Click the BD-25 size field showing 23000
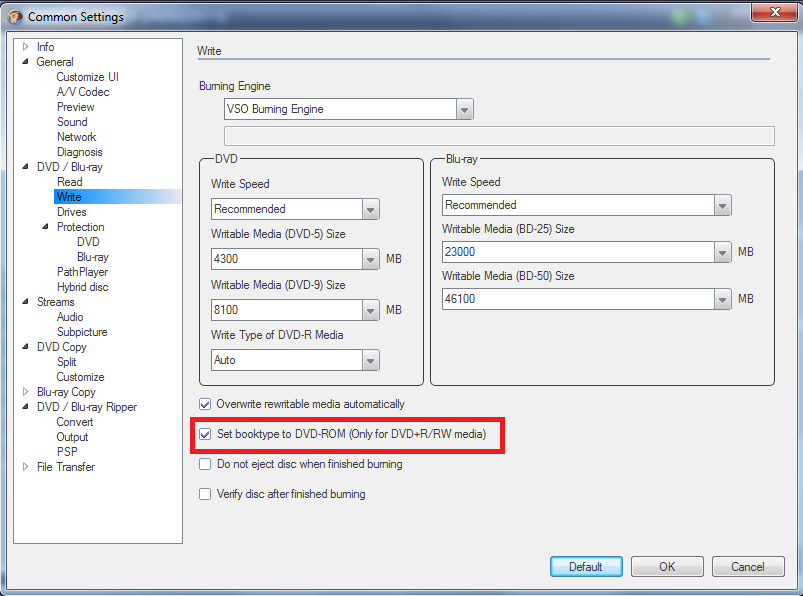Screen dimensions: 803x596 [x=578, y=252]
